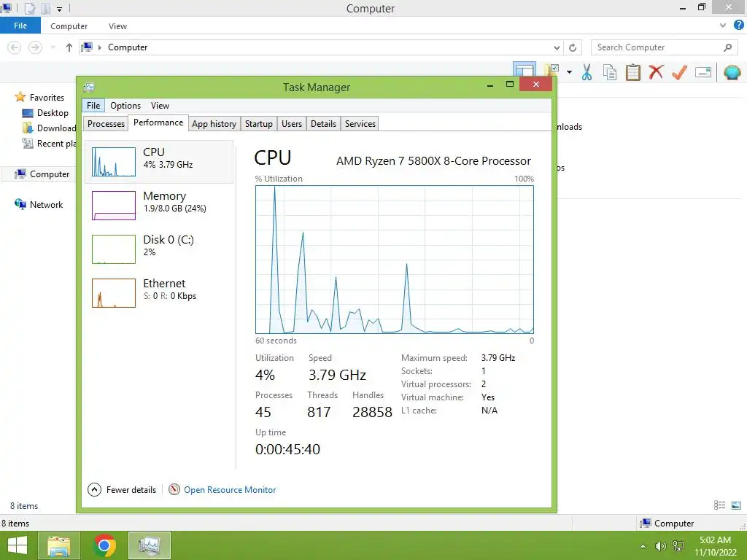Open the blue File tab in Explorer
747x560 pixels.
pos(20,26)
